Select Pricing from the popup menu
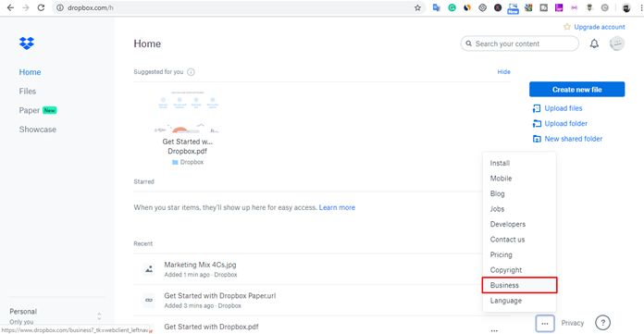 (x=502, y=254)
